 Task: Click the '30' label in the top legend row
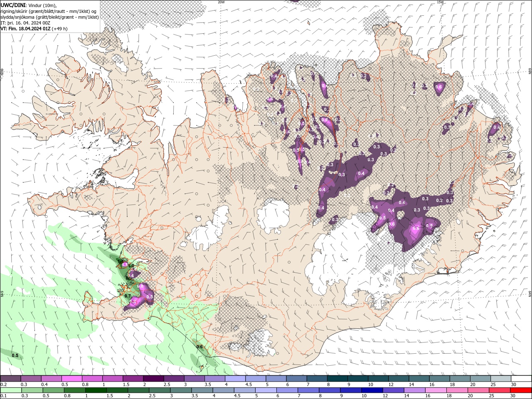click(x=513, y=384)
